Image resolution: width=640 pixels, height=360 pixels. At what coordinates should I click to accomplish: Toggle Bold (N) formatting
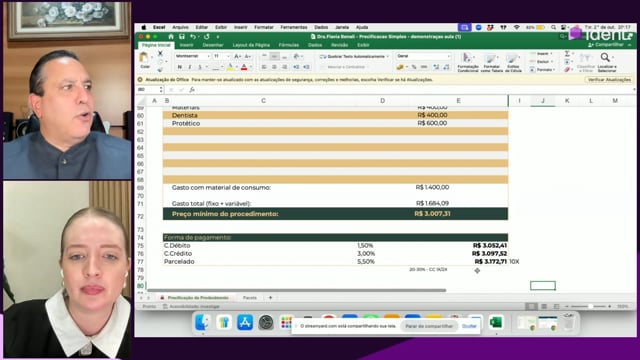tap(180, 67)
